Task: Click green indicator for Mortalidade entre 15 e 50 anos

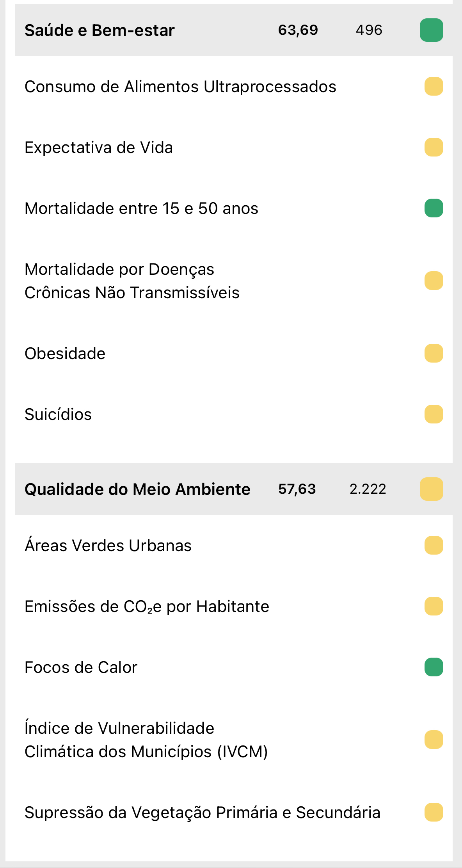Action: pyautogui.click(x=434, y=208)
